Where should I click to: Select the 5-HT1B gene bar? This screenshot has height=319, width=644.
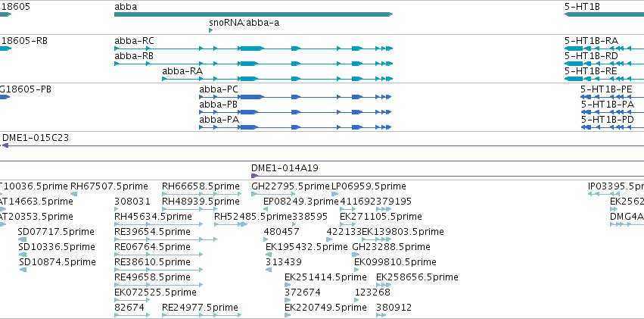[x=604, y=14]
